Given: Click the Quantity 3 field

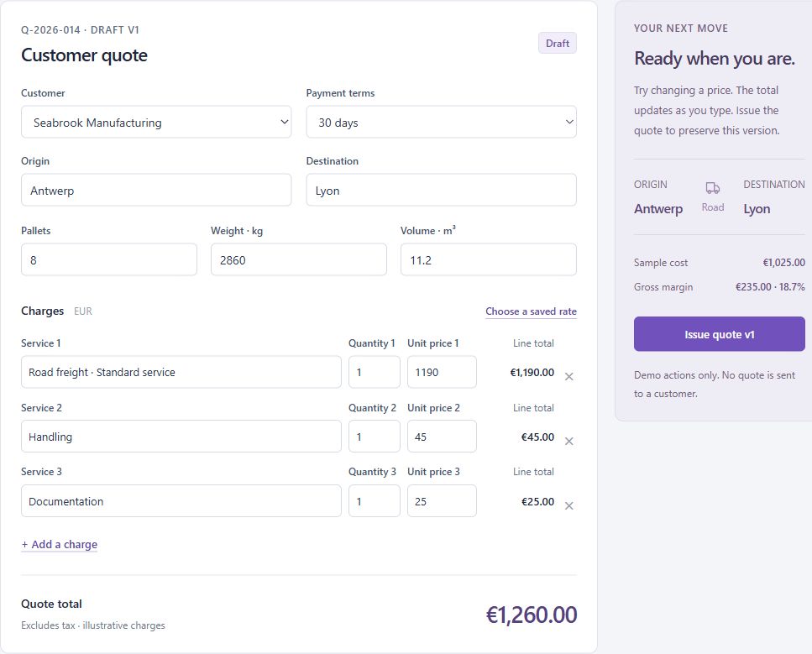Looking at the screenshot, I should pos(375,500).
